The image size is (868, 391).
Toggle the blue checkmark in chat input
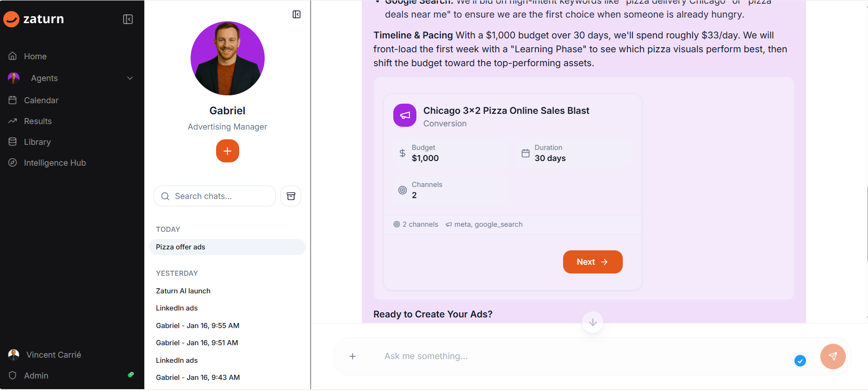pos(800,360)
